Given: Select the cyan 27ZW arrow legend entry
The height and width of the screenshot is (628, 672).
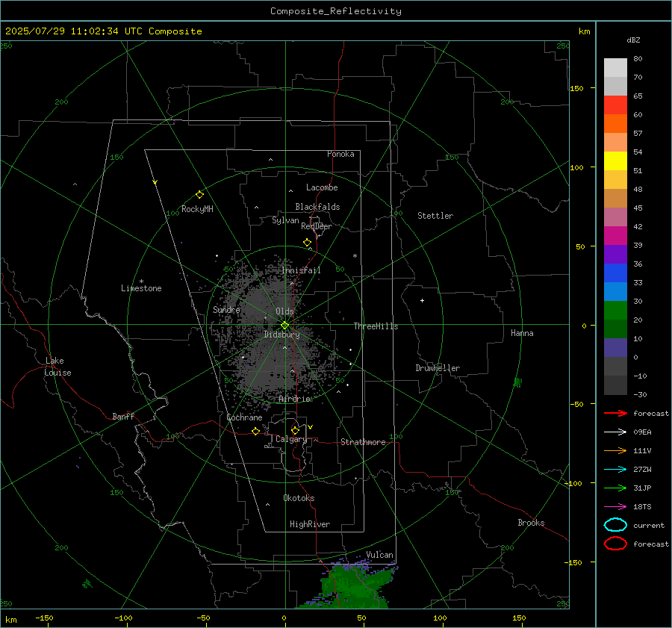Looking at the screenshot, I should (x=615, y=470).
